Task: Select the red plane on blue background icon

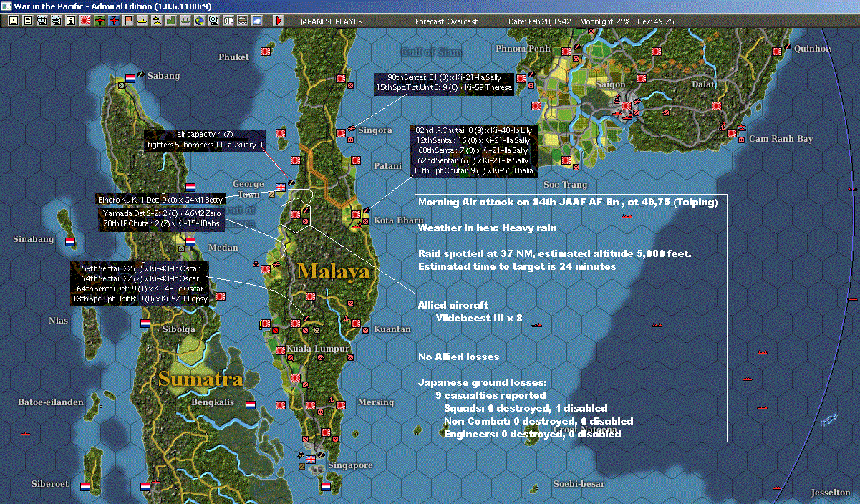Action: (113, 21)
